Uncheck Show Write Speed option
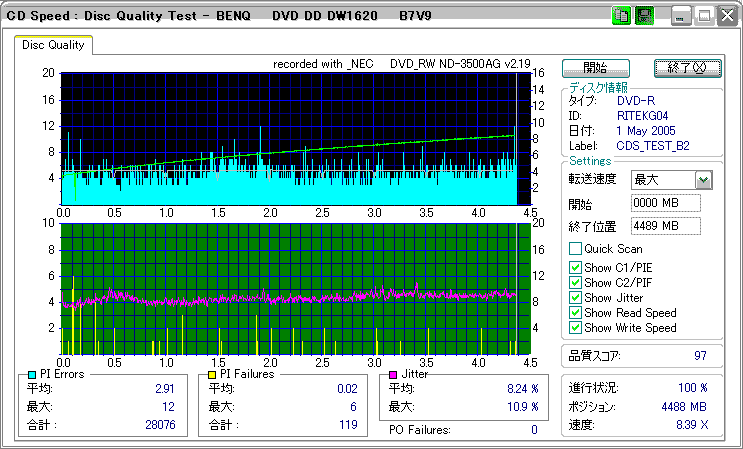743x449 pixels. tap(575, 328)
